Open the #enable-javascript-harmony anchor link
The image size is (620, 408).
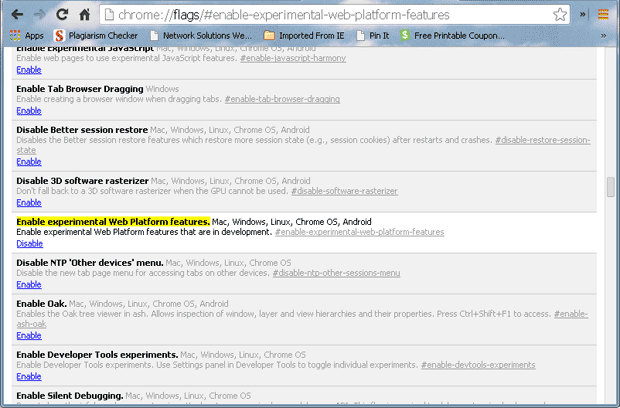click(x=293, y=58)
